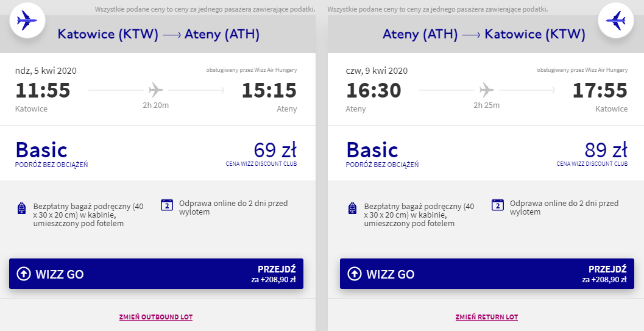Open the ZMIEŃ OUTBOUND LOT link
The width and height of the screenshot is (644, 331).
tap(156, 317)
